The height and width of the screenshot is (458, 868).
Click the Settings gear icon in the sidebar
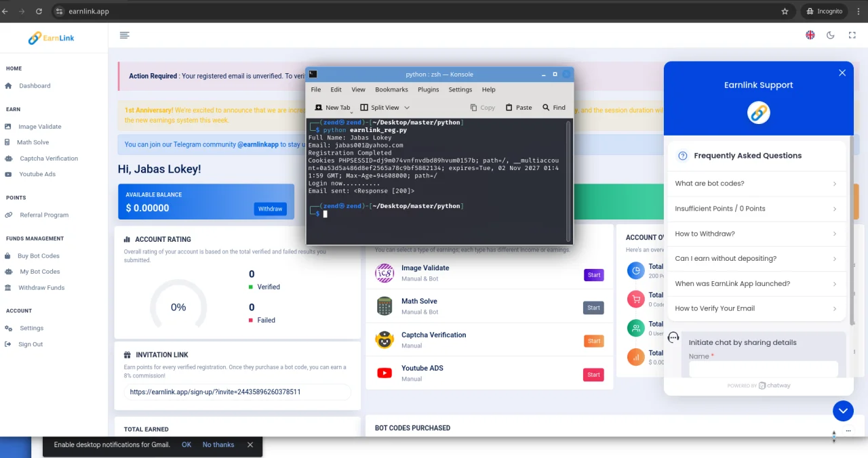(8, 328)
